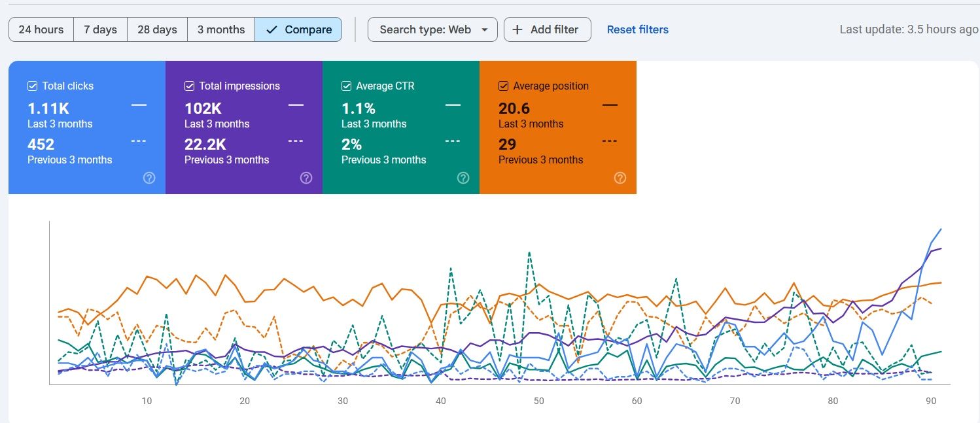Open the Search type dropdown
Viewport: 980px width, 423px height.
tap(432, 29)
